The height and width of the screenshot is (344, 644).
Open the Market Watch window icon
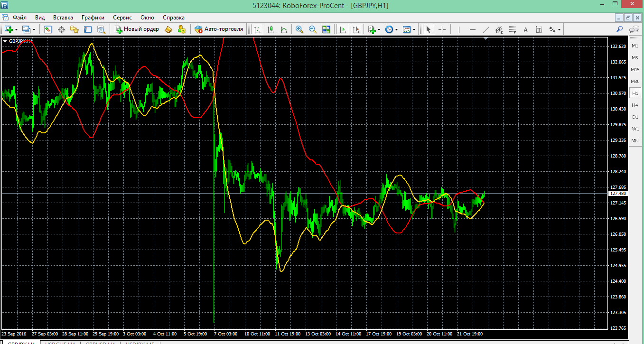[x=48, y=29]
